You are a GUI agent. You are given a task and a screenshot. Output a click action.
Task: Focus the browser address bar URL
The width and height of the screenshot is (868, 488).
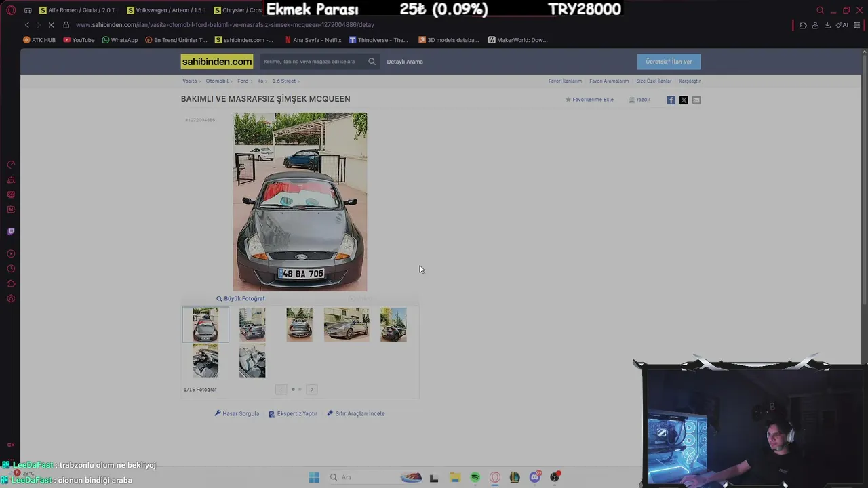(x=225, y=25)
